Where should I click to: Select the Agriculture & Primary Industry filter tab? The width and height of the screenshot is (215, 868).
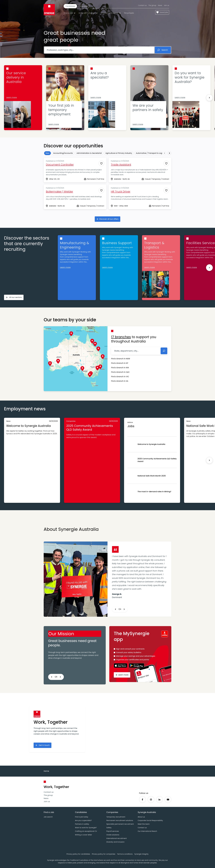[119, 153]
